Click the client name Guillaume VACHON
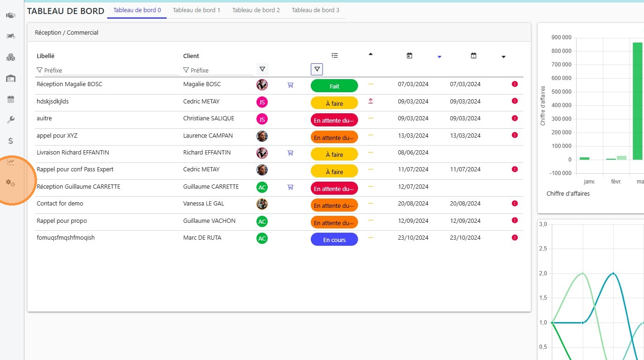This screenshot has width=644, height=360. [x=209, y=220]
